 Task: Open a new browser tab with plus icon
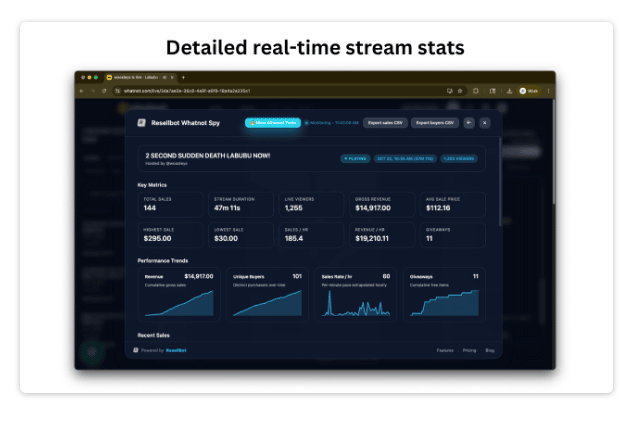click(x=183, y=77)
